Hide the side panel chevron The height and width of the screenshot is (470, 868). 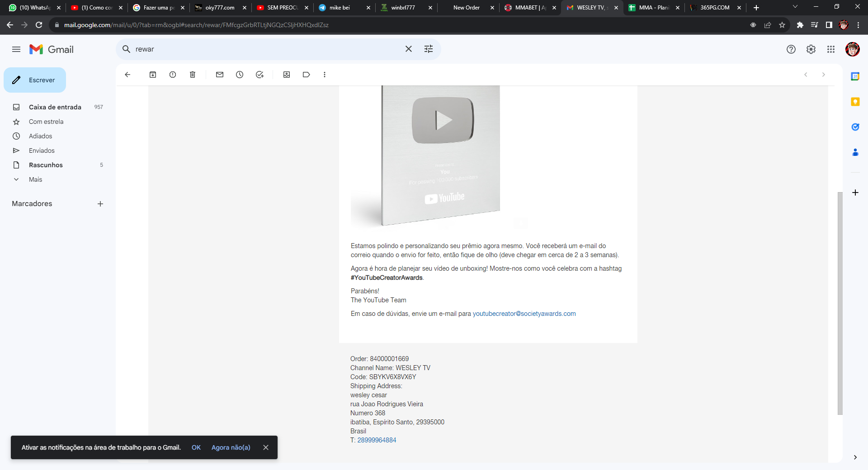(x=855, y=457)
